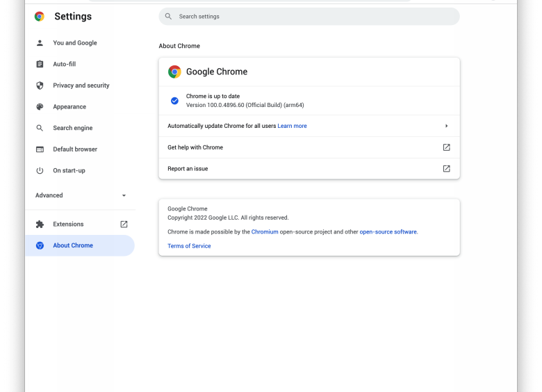542x392 pixels.
Task: Click the external link icon for Report an issue
Action: 446,169
